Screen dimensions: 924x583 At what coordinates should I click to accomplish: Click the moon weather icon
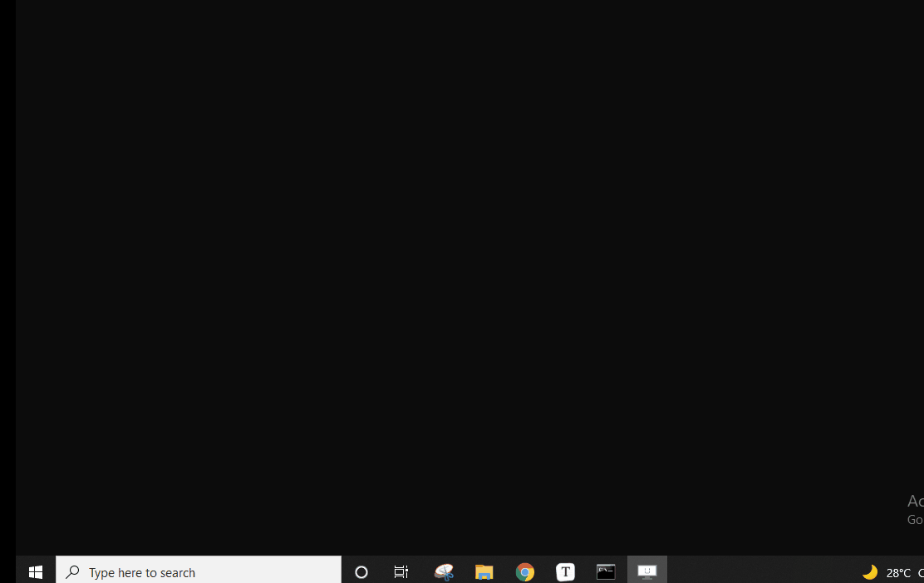point(870,571)
